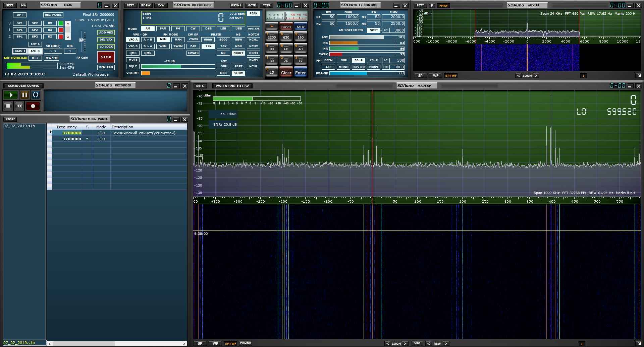644x347 pixels.
Task: Adjust the RF Gain slider
Action: coord(82,40)
